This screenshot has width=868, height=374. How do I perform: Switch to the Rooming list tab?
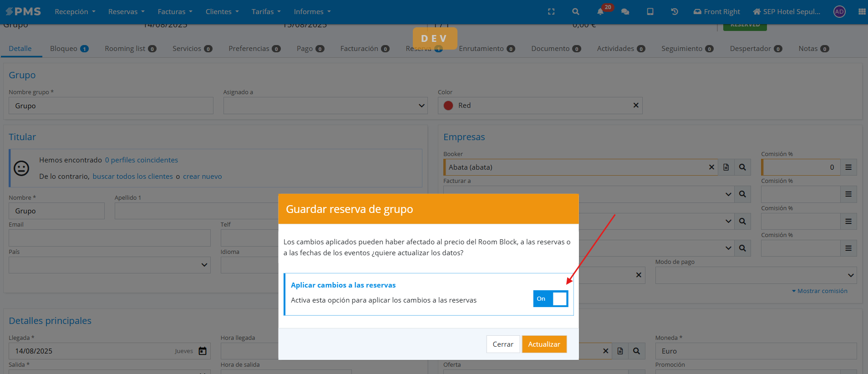(x=130, y=49)
